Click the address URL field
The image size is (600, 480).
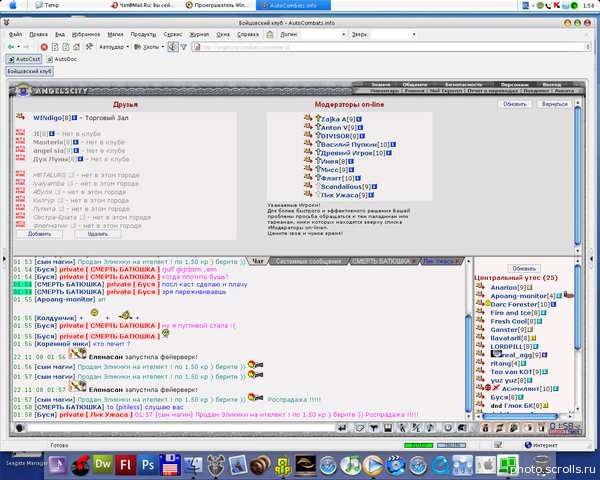(390, 47)
